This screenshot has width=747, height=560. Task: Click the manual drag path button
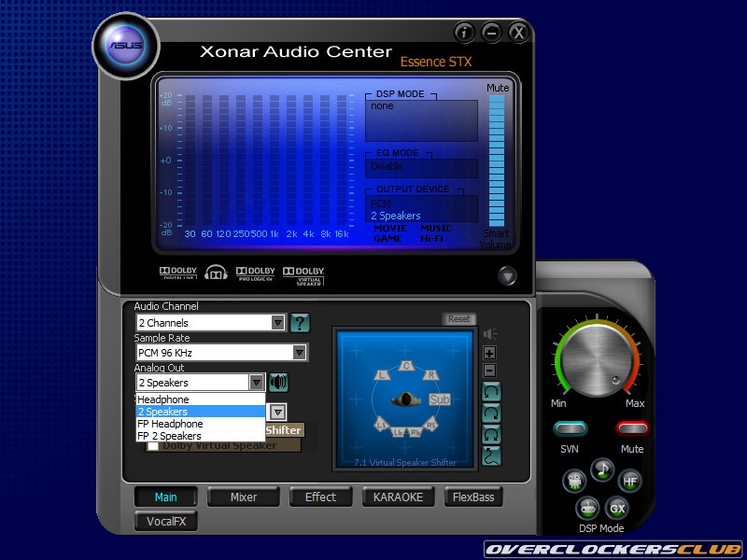click(491, 456)
